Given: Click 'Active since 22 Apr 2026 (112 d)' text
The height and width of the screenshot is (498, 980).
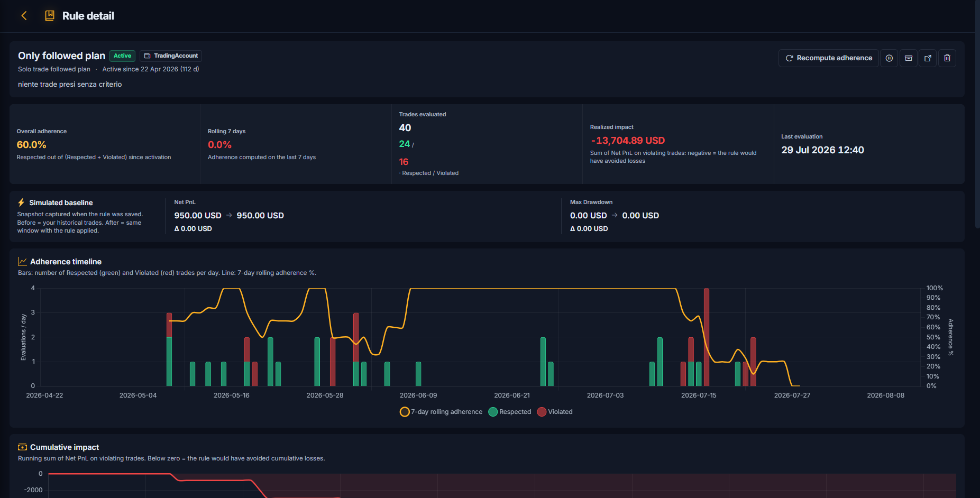Looking at the screenshot, I should tap(151, 69).
